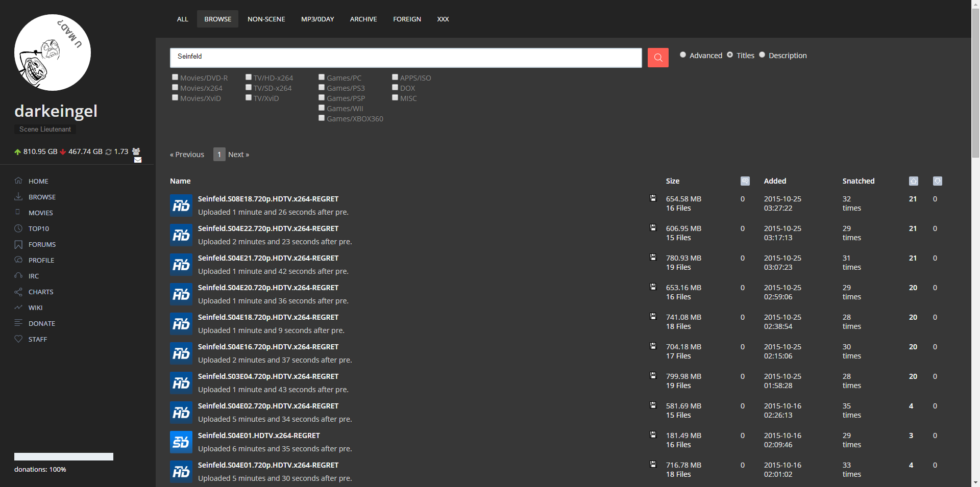This screenshot has height=487, width=980.
Task: Open the IRC link in sidebar
Action: (x=34, y=276)
